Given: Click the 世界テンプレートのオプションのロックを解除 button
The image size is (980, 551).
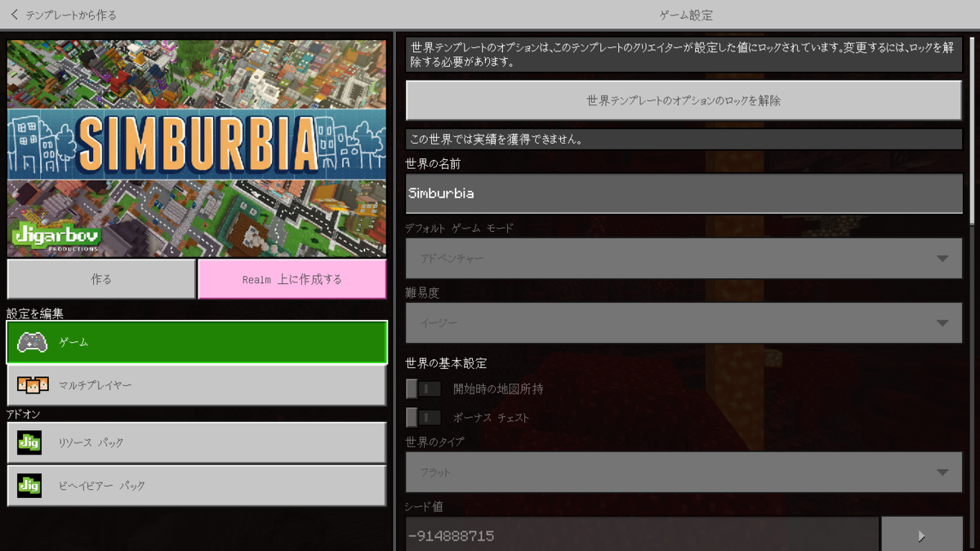Looking at the screenshot, I should pos(684,100).
